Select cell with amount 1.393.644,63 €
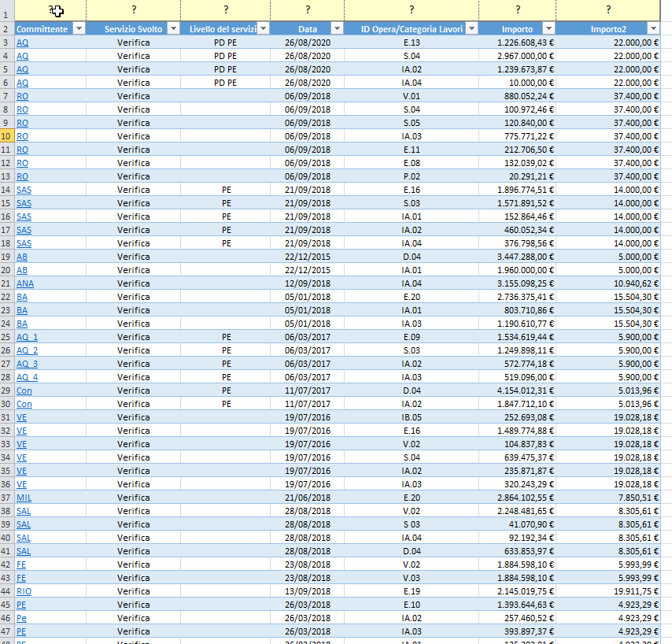The image size is (672, 644). point(517,605)
